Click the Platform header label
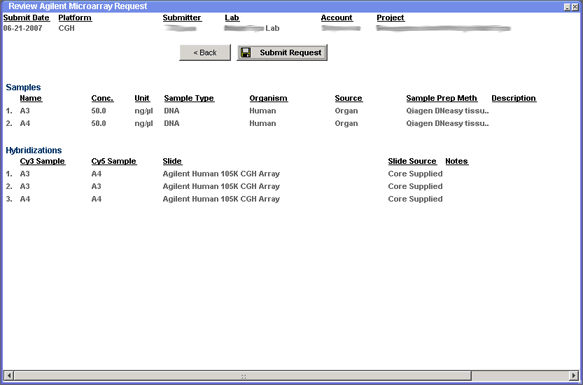Image resolution: width=583 pixels, height=385 pixels. 75,18
